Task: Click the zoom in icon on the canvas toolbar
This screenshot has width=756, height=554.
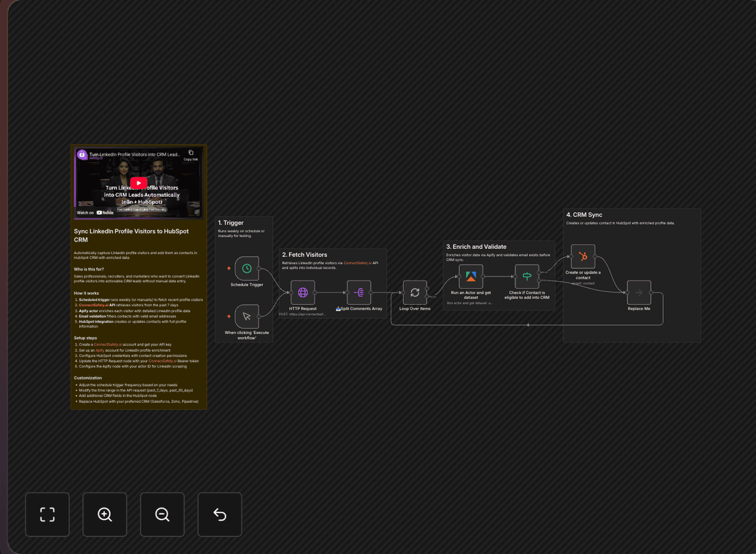Action: (105, 514)
